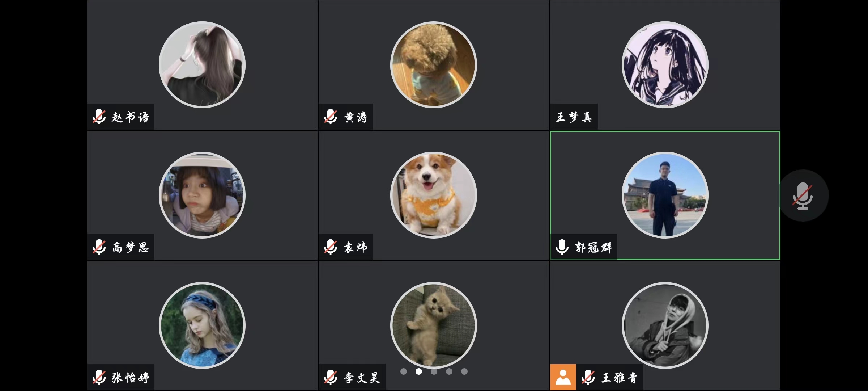
Task: Click the muted mic icon beside 王雅青
Action: click(588, 377)
